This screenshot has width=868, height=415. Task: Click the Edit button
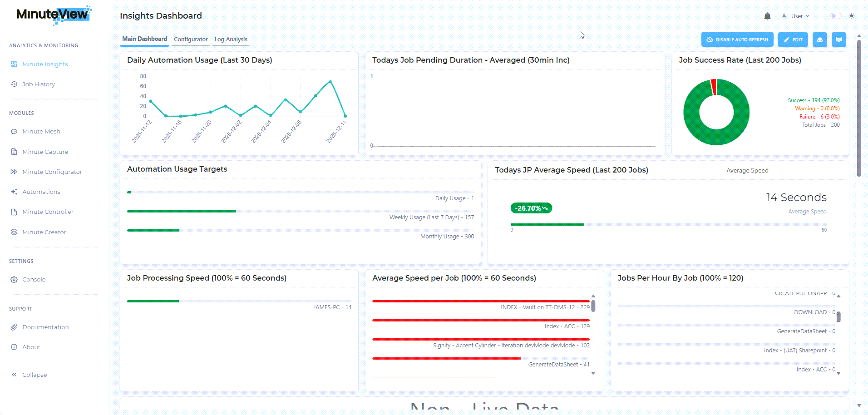click(x=793, y=40)
